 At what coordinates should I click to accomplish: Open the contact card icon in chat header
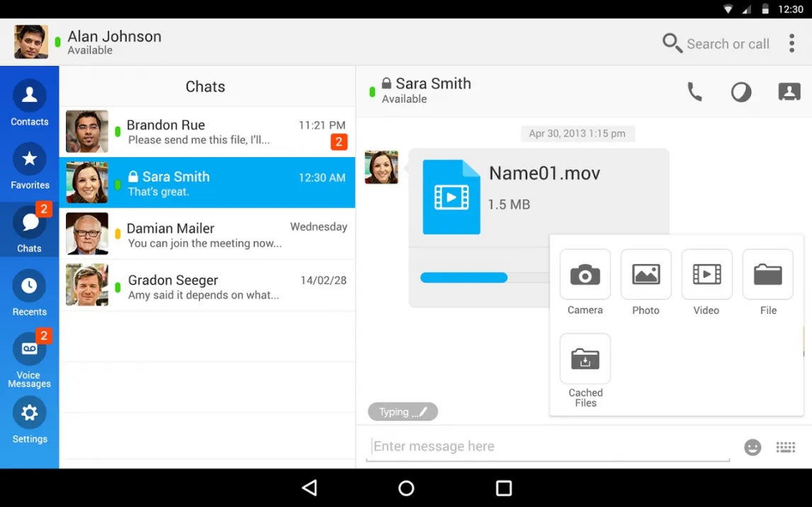point(789,91)
